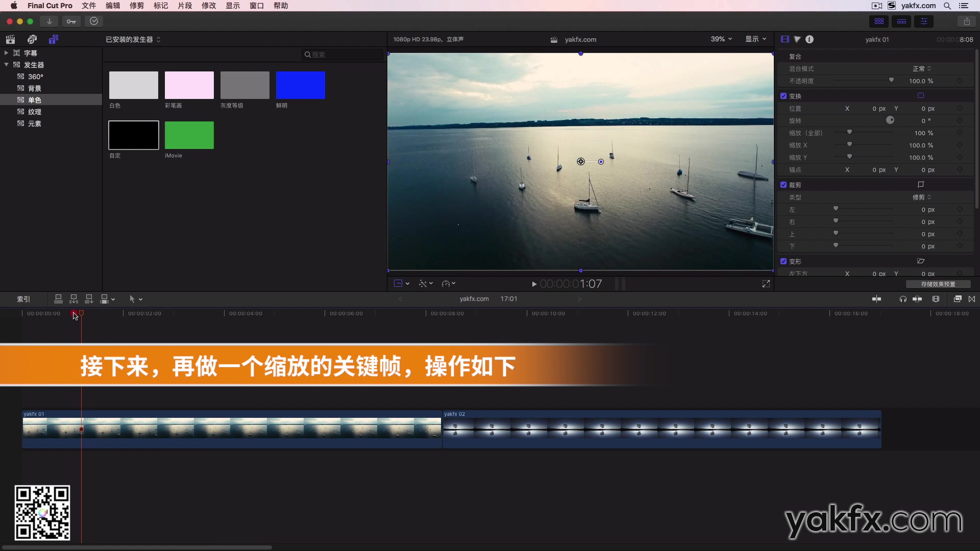Toggle browser visibility in top toolbar
The image size is (980, 551).
[x=879, y=21]
